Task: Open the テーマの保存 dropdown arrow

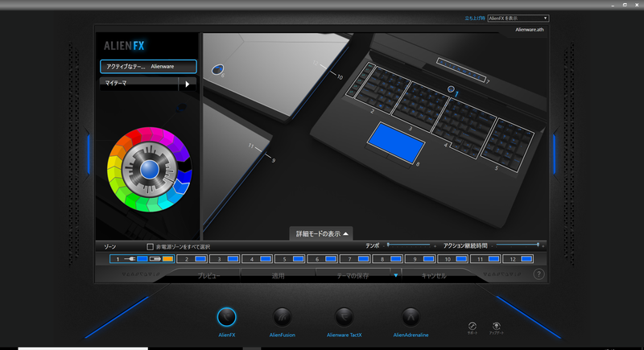Action: (395, 275)
